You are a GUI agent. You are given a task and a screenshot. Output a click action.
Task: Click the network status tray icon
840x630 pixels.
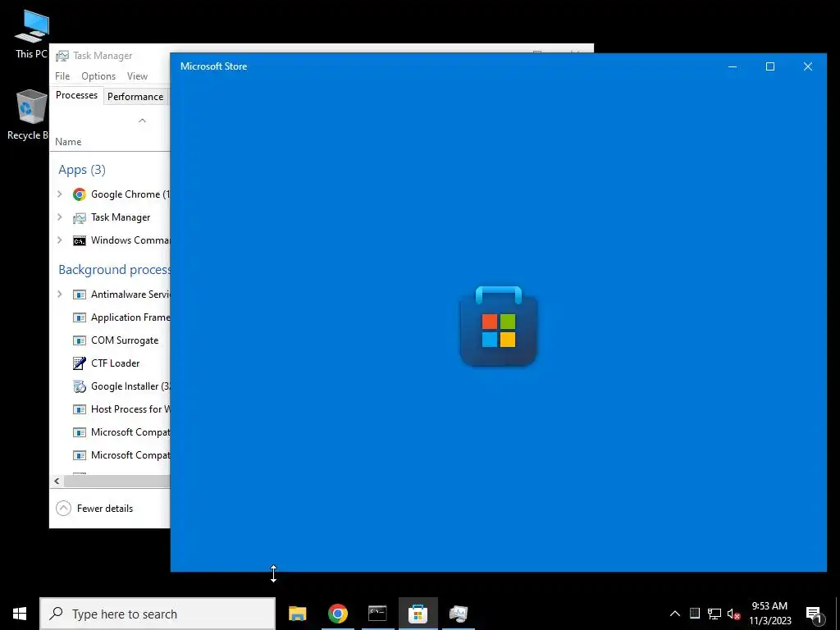coord(714,614)
